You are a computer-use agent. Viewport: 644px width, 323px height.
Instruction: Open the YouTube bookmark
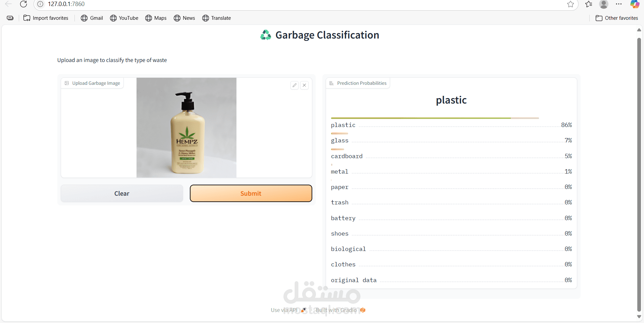(x=124, y=18)
